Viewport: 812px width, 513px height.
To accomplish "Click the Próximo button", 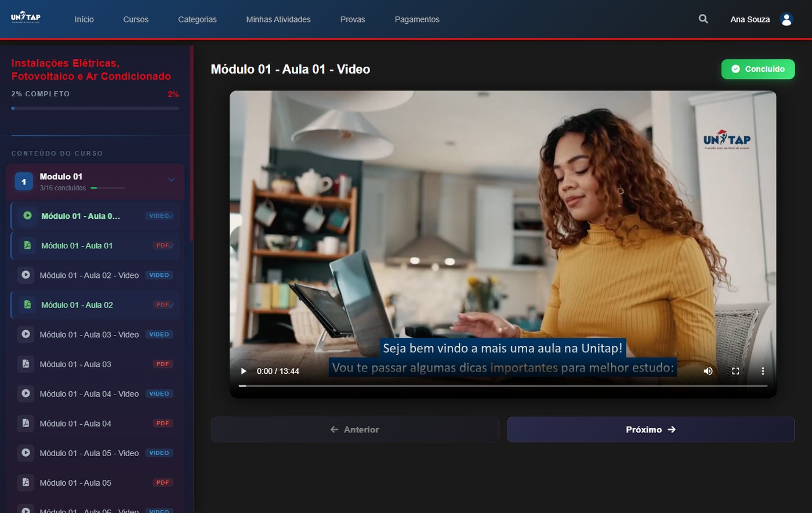I will pyautogui.click(x=651, y=429).
